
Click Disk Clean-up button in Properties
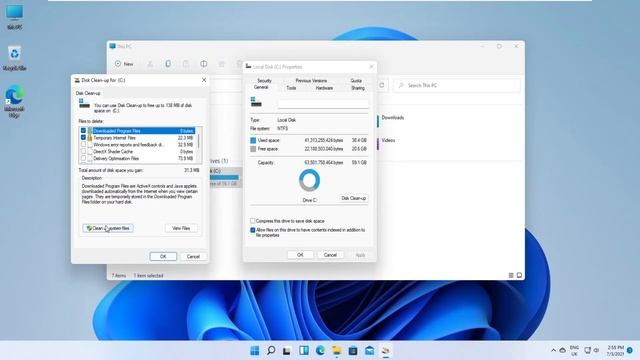(353, 198)
